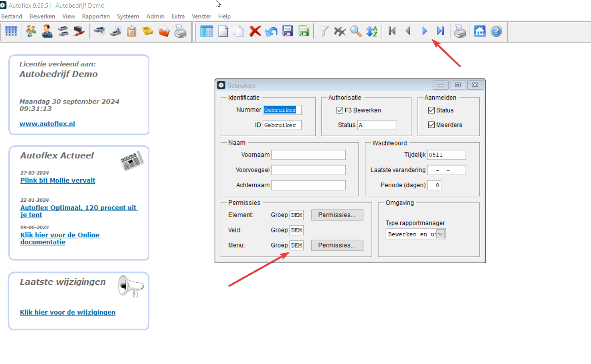The height and width of the screenshot is (364, 591).
Task: Apply filter with funnel icon
Action: (x=323, y=31)
